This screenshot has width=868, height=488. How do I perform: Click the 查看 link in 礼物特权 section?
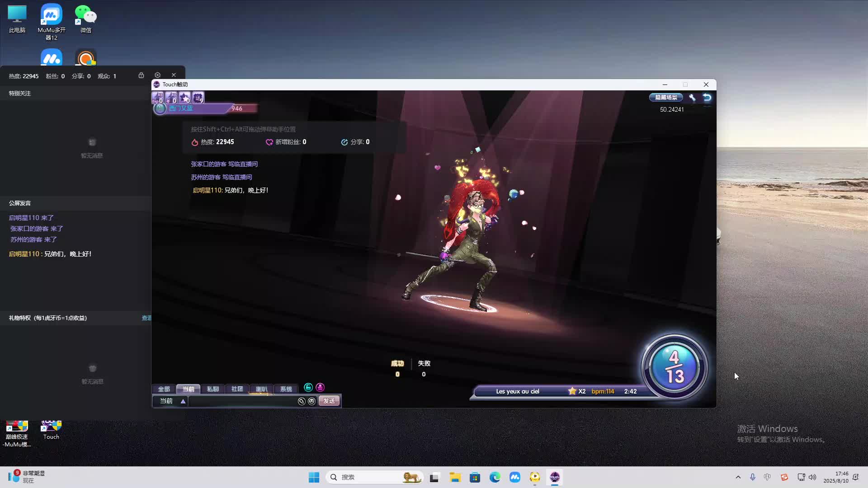point(146,318)
